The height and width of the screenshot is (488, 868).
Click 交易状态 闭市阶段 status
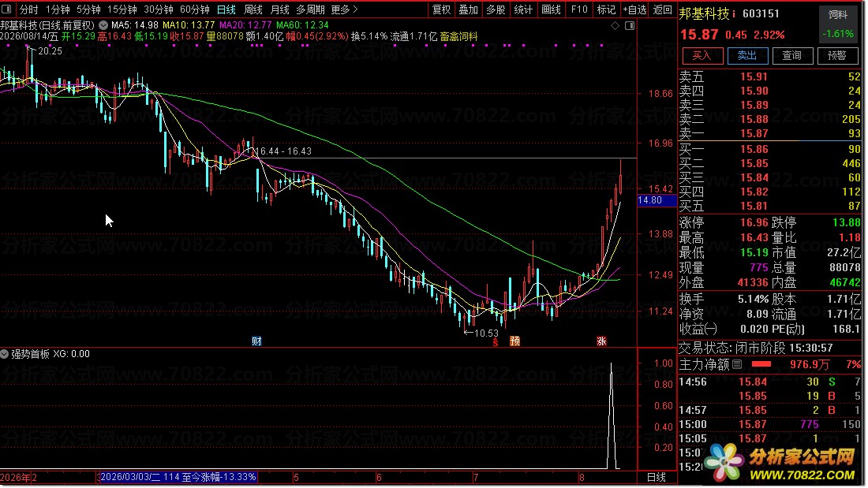coord(756,348)
